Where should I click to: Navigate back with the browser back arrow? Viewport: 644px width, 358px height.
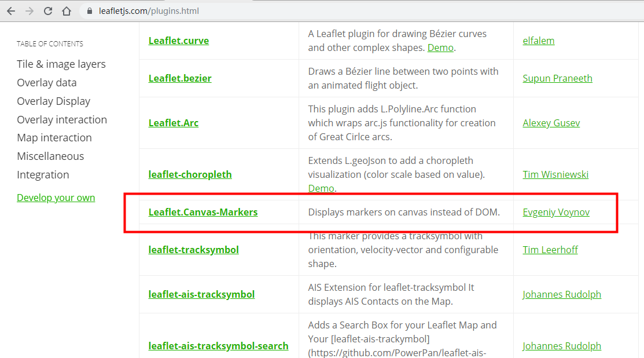(11, 10)
